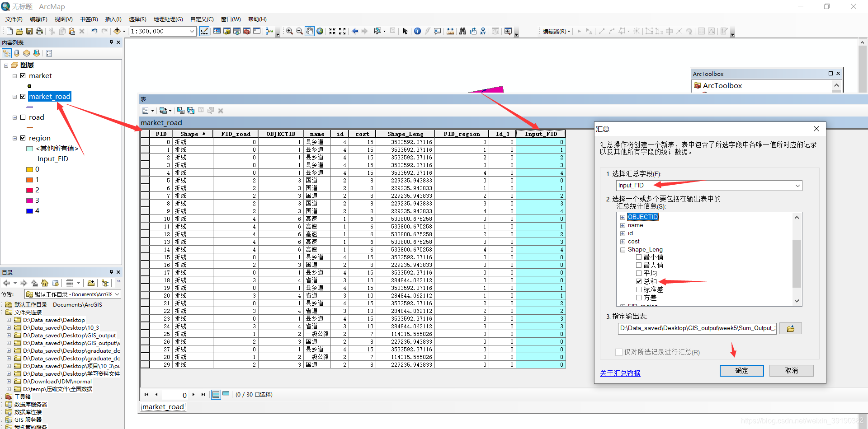Expand the D:\Data_saved\Desktop\GIS_output folder
Viewport: 868px width, 429px height.
9,336
